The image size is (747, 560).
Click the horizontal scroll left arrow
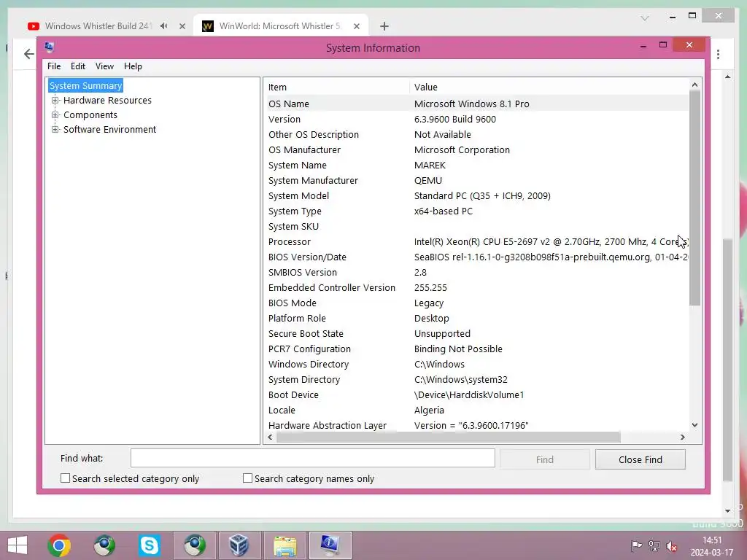[x=271, y=437]
